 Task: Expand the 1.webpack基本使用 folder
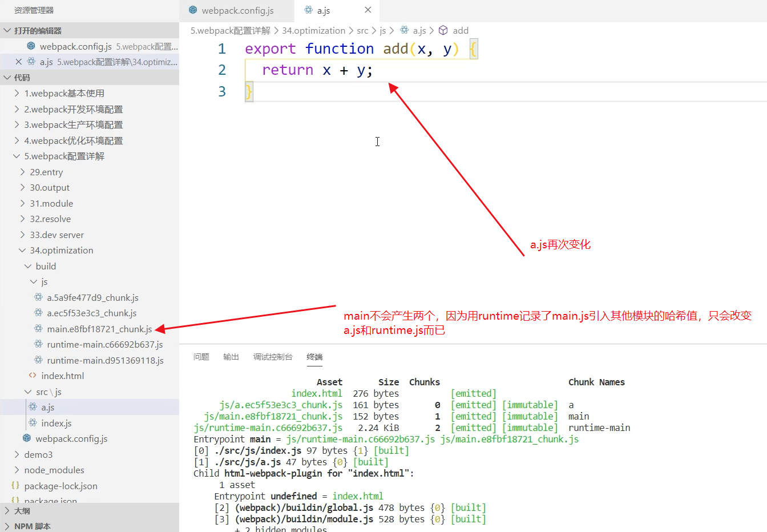[x=90, y=93]
